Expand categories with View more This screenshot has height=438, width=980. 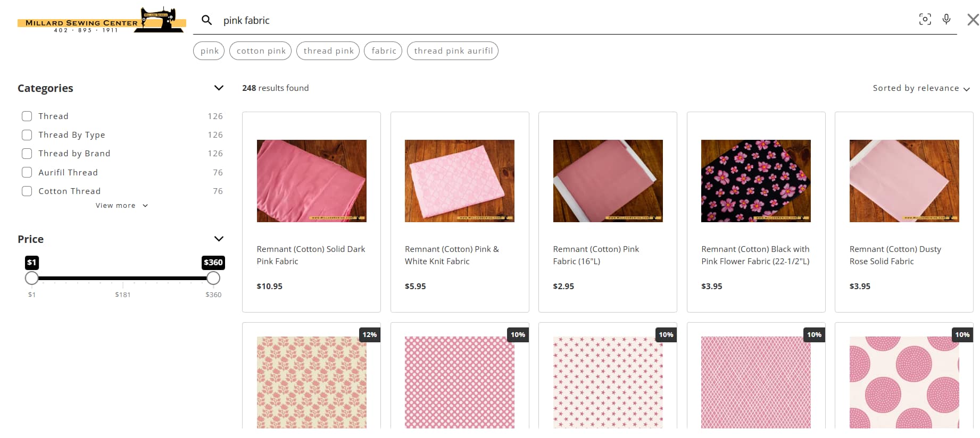[x=121, y=206]
